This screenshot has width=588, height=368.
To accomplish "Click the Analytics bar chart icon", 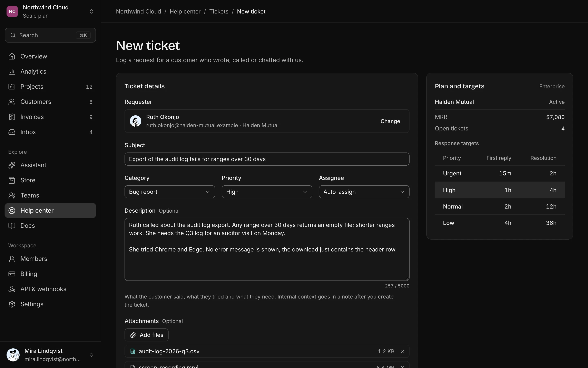I will click(12, 71).
